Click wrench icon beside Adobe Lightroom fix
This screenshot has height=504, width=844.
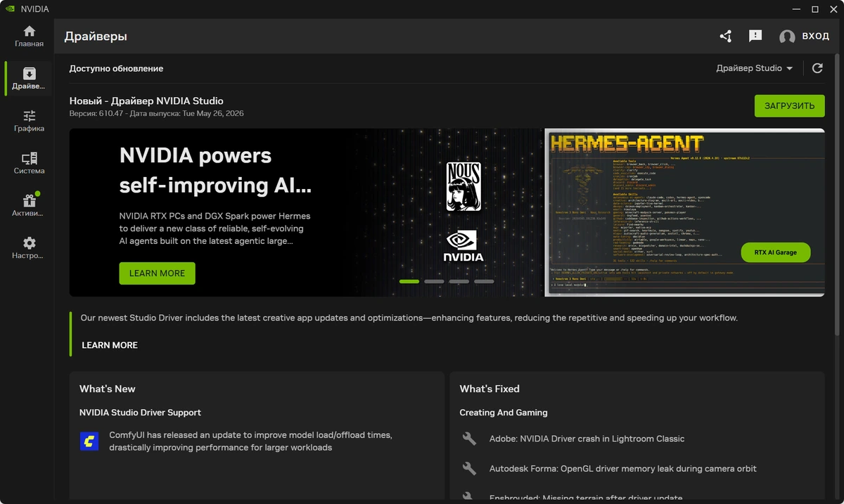tap(469, 439)
